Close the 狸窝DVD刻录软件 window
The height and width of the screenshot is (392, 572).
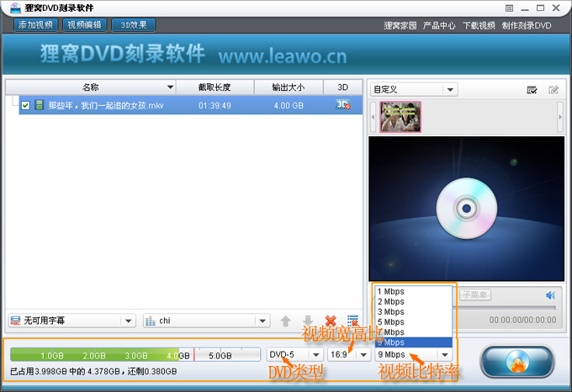[x=556, y=8]
